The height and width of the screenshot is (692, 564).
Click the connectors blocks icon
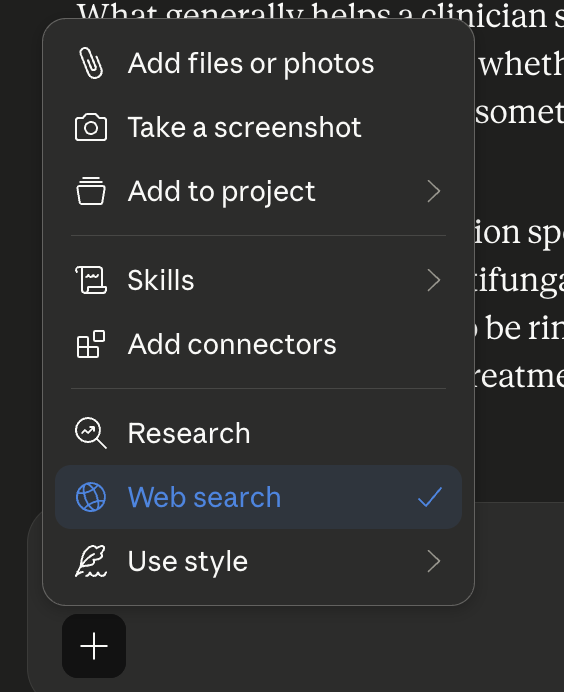(x=91, y=344)
